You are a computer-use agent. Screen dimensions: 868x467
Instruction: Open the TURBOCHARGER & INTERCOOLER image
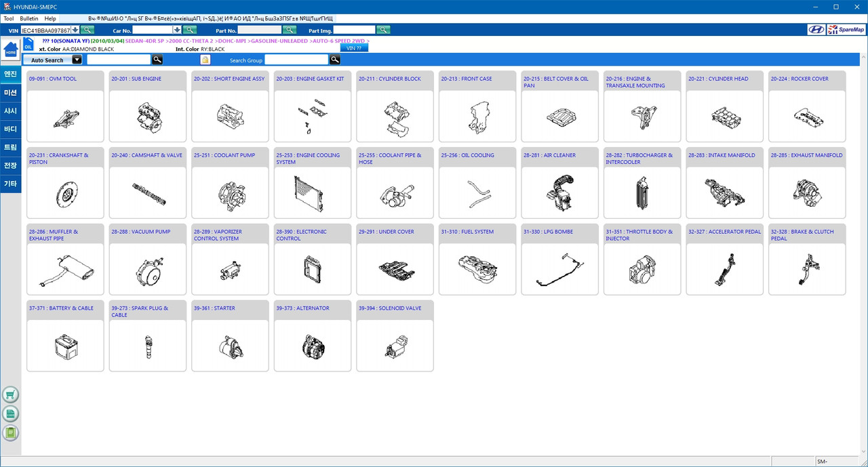642,192
